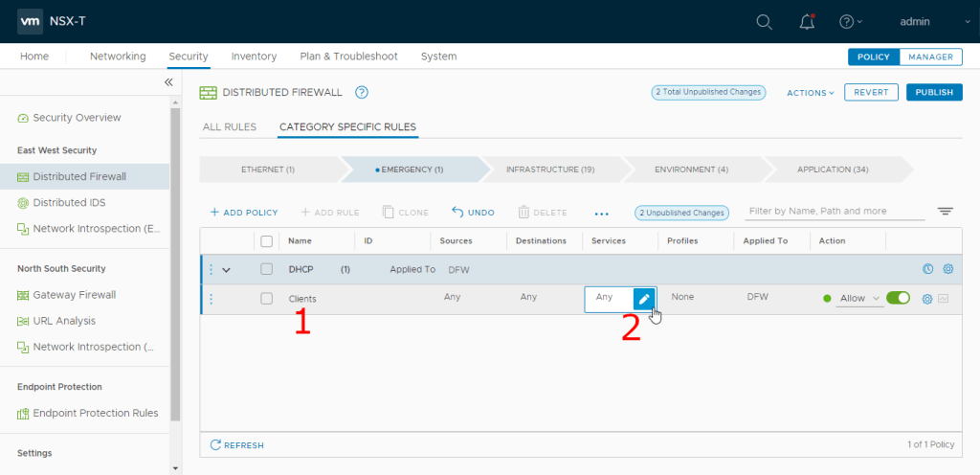This screenshot has width=980, height=475.
Task: Tick the Clients rule checkbox
Action: [267, 299]
